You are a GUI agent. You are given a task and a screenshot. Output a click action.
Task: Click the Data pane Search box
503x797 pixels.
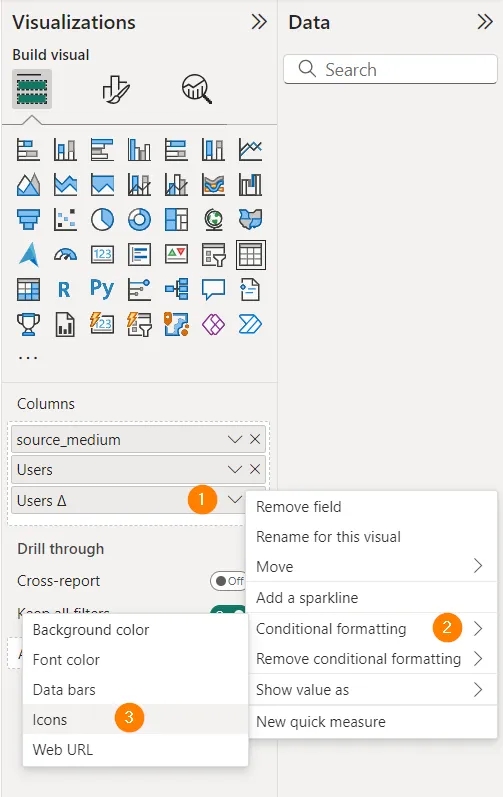click(390, 69)
